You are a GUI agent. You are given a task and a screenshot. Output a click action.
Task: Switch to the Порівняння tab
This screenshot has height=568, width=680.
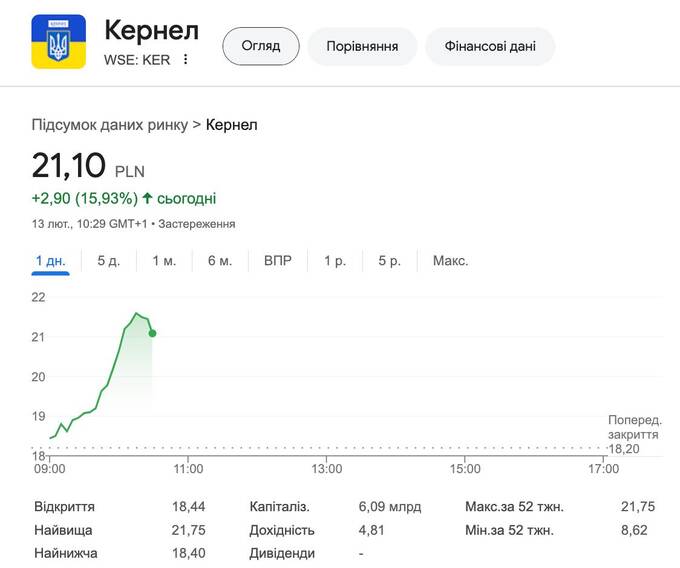click(361, 46)
